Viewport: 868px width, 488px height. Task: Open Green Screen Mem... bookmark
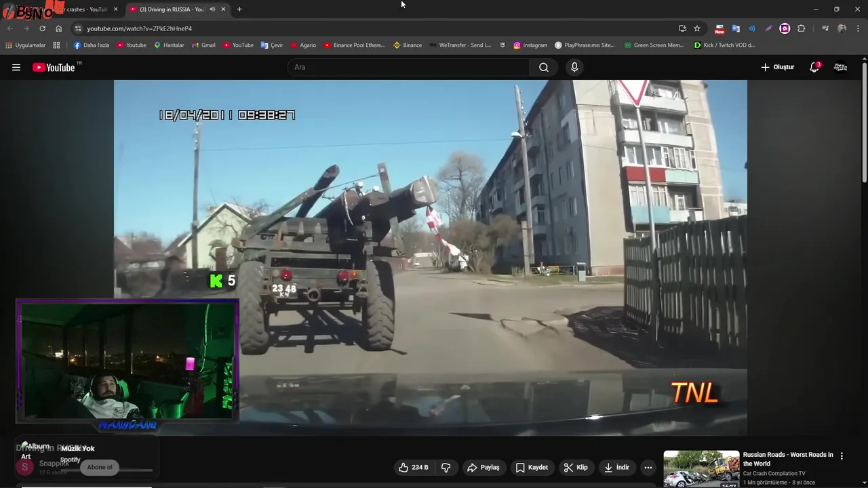tap(654, 45)
